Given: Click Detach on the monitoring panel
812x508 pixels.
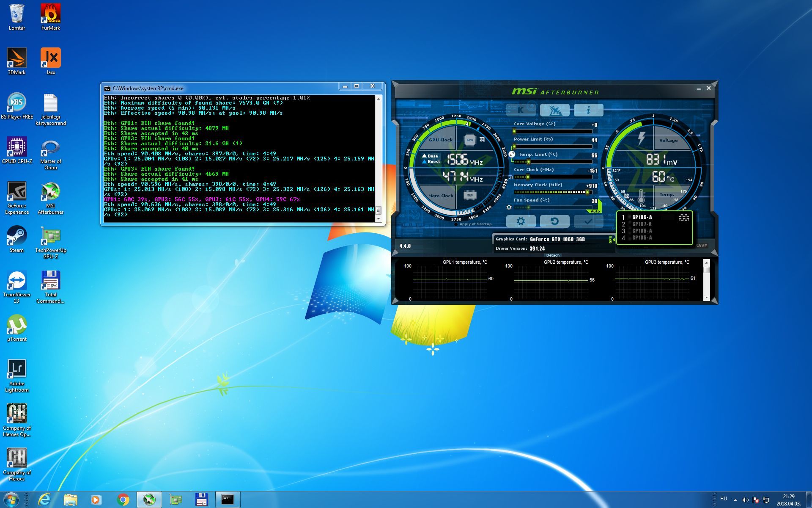Looking at the screenshot, I should tap(553, 255).
